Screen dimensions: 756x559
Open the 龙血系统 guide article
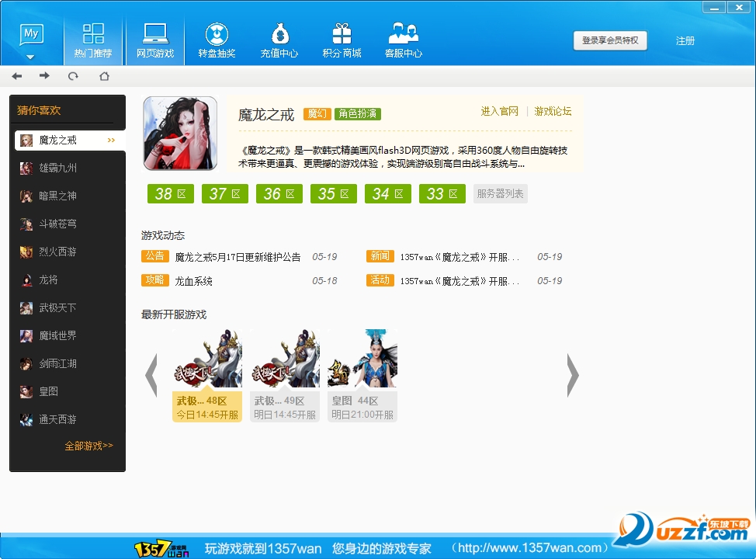pyautogui.click(x=193, y=281)
